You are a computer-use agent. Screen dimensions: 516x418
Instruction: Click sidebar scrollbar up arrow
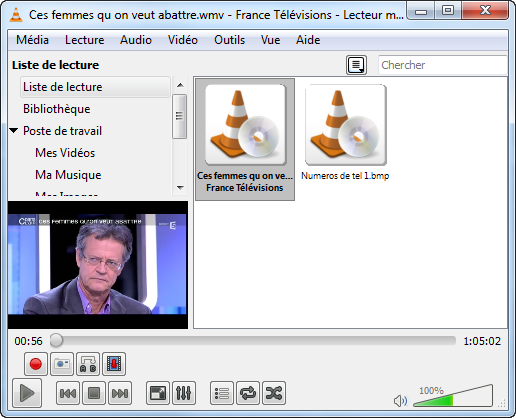[x=180, y=85]
